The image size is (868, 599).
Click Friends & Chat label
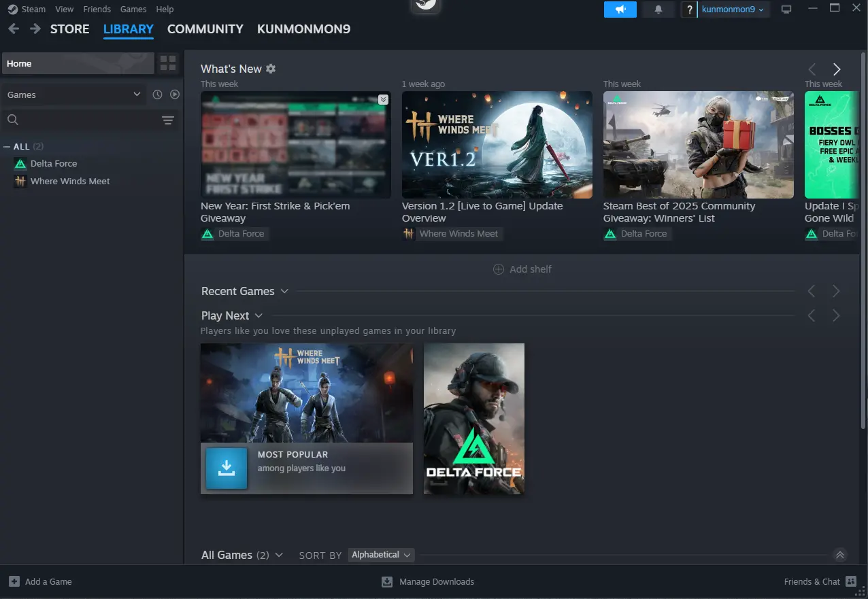coord(812,581)
